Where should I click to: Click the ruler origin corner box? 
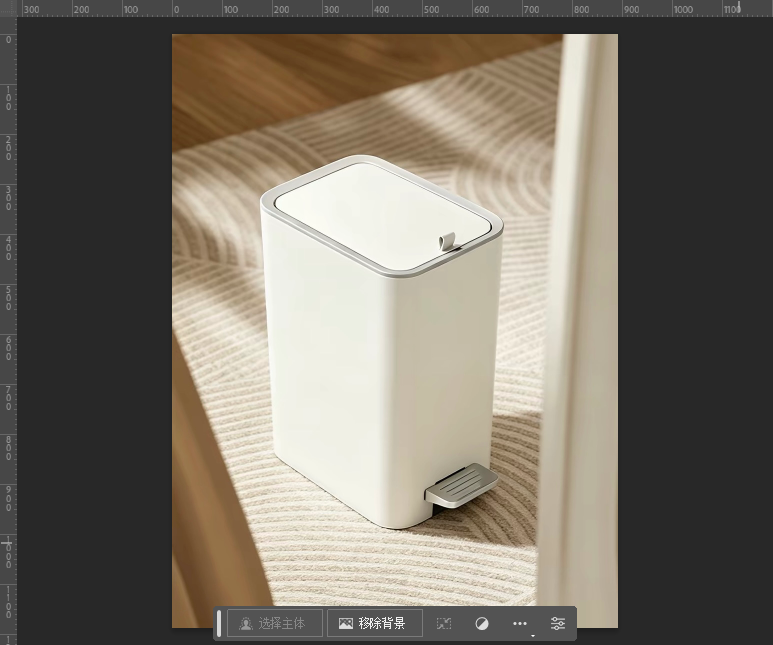point(8,8)
